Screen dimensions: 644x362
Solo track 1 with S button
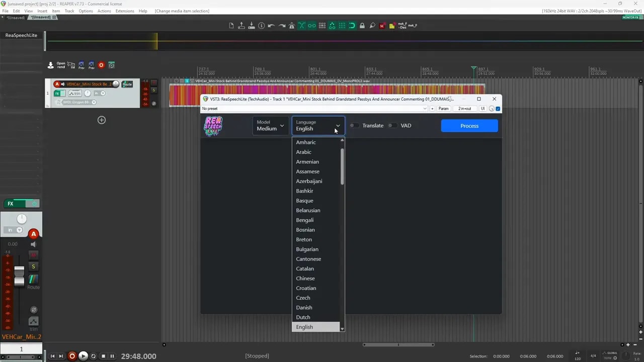154,90
